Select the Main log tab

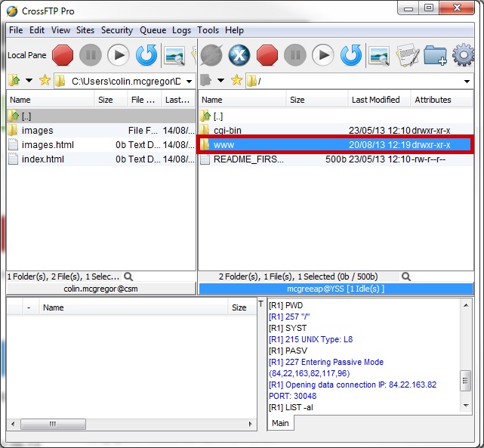pyautogui.click(x=280, y=423)
